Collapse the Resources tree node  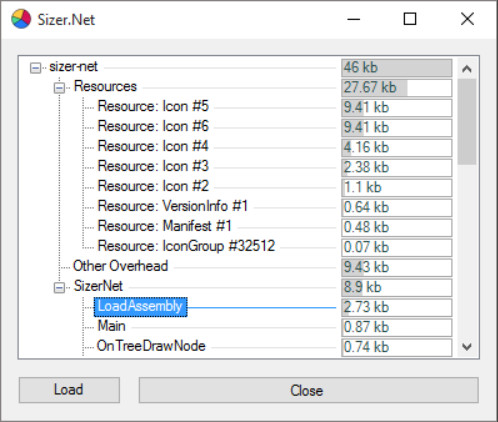tap(59, 88)
